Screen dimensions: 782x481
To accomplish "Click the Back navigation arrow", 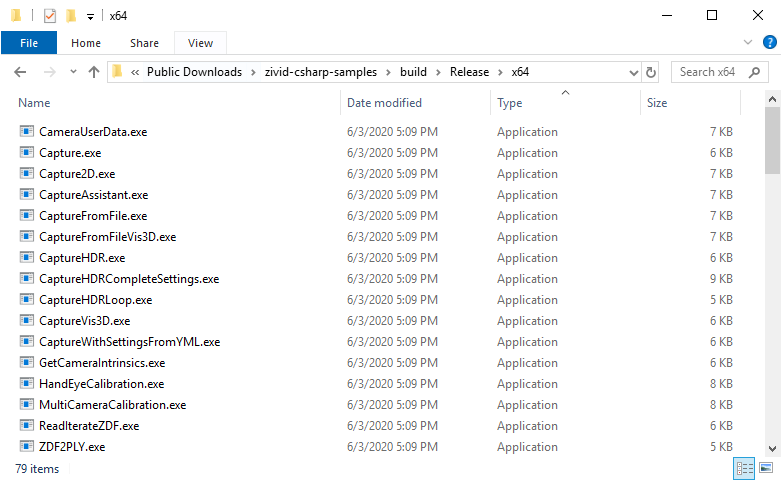I will pos(20,72).
